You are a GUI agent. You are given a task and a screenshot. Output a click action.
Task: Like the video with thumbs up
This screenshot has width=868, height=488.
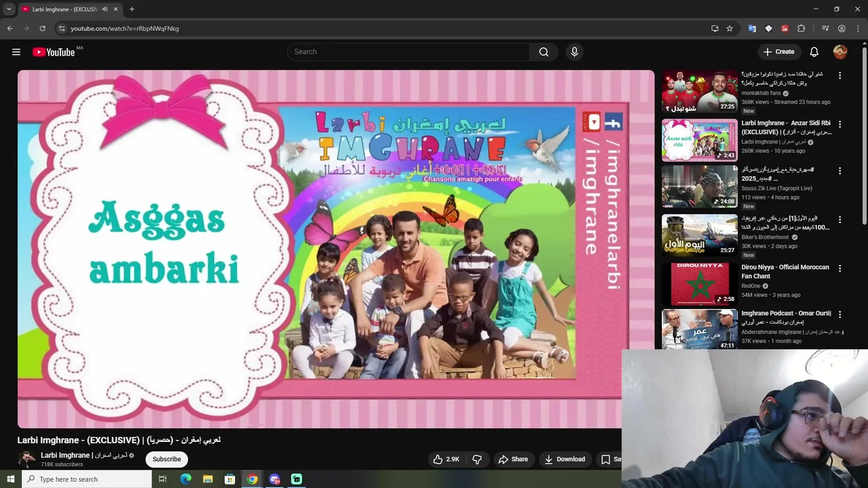(446, 460)
